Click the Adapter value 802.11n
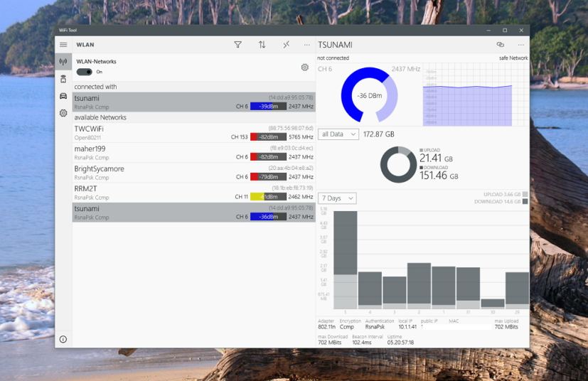The height and width of the screenshot is (381, 588). pos(326,327)
